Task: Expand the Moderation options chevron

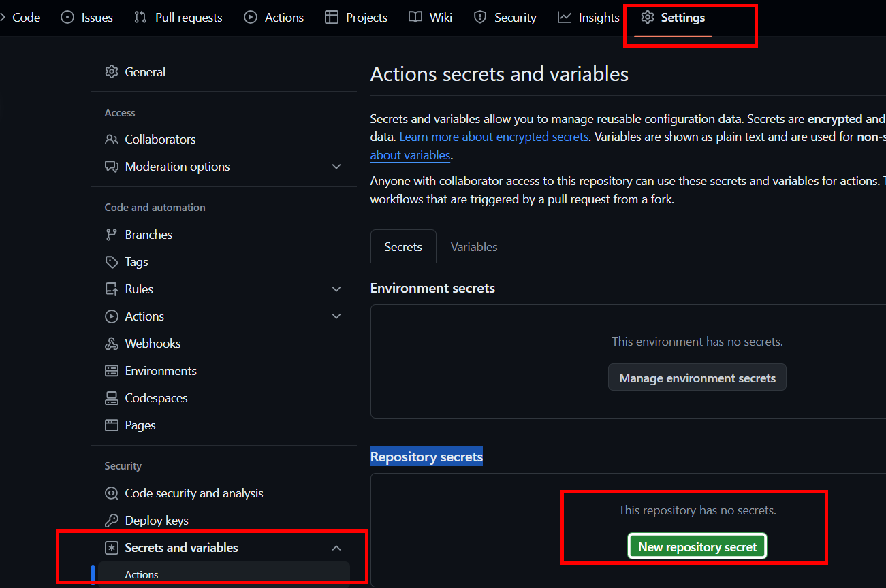Action: pos(336,167)
